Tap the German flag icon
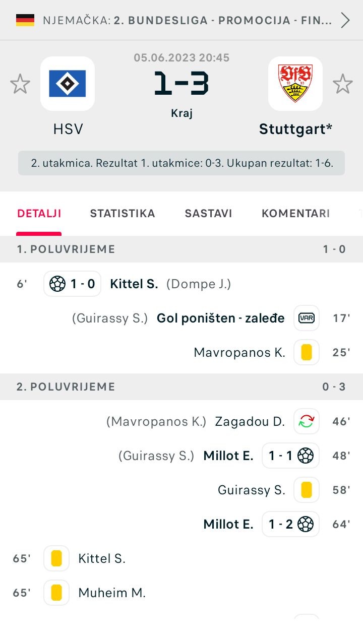This screenshot has width=363, height=644. tap(25, 20)
